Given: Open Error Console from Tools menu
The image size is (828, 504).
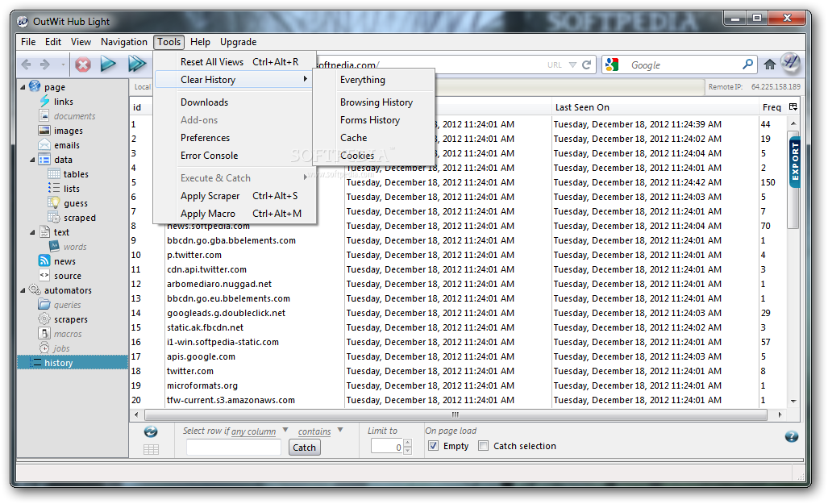Looking at the screenshot, I should (235, 156).
